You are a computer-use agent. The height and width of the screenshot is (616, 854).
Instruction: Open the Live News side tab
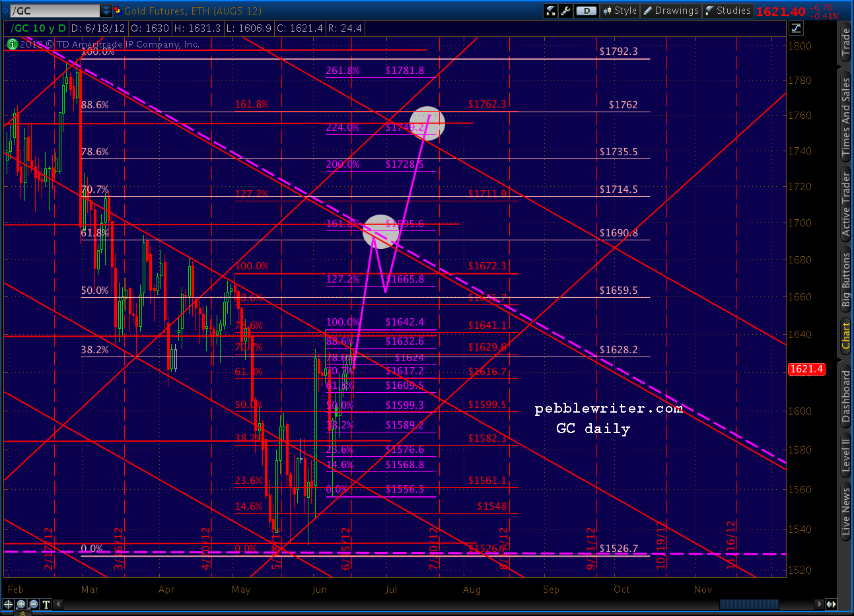(x=845, y=511)
